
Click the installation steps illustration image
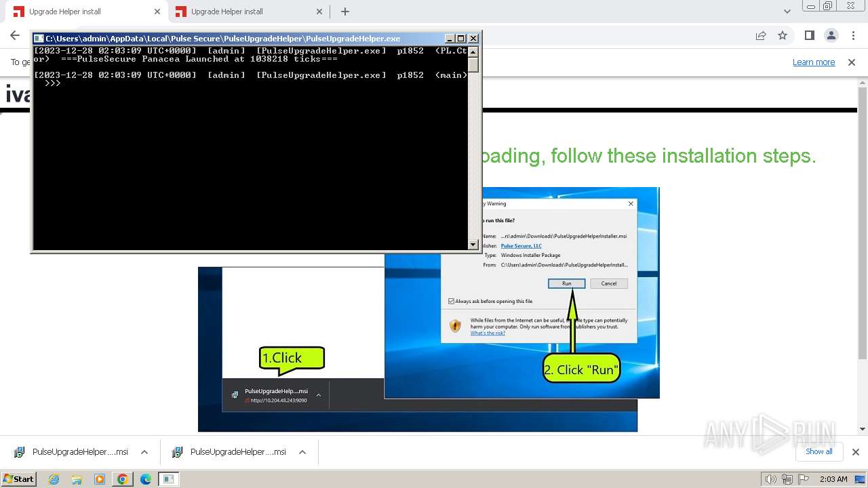429,309
